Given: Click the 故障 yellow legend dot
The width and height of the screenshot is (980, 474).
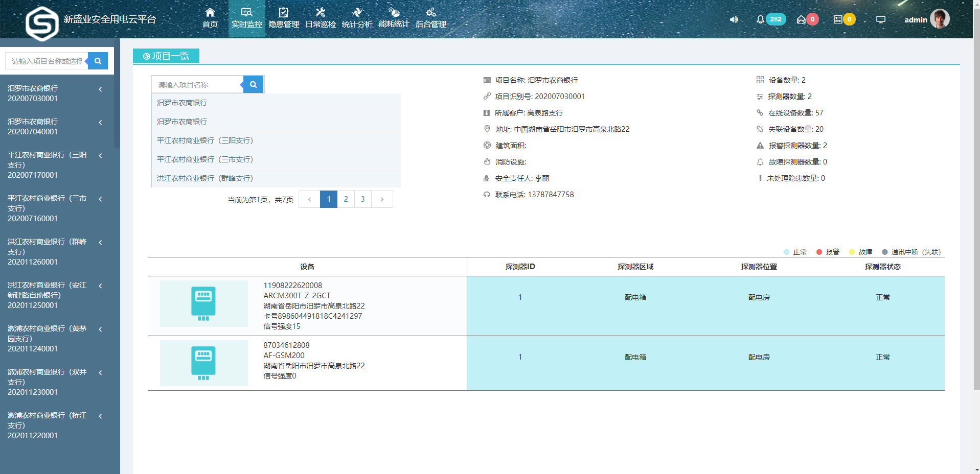Looking at the screenshot, I should (x=852, y=252).
